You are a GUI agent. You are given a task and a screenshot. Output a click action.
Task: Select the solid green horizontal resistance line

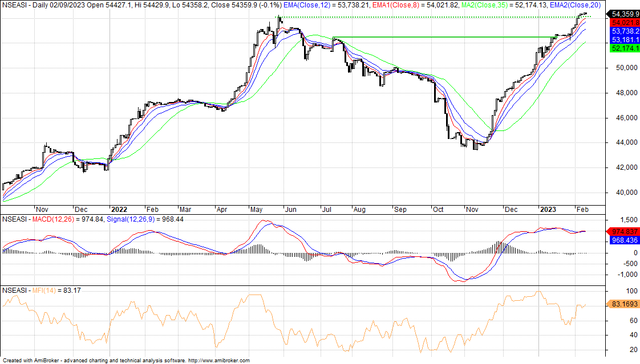coord(445,37)
